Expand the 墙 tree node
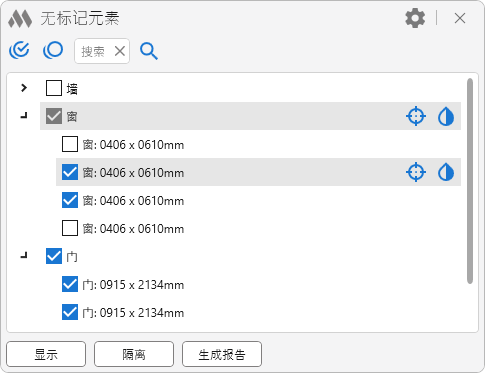The width and height of the screenshot is (485, 373). [x=24, y=88]
